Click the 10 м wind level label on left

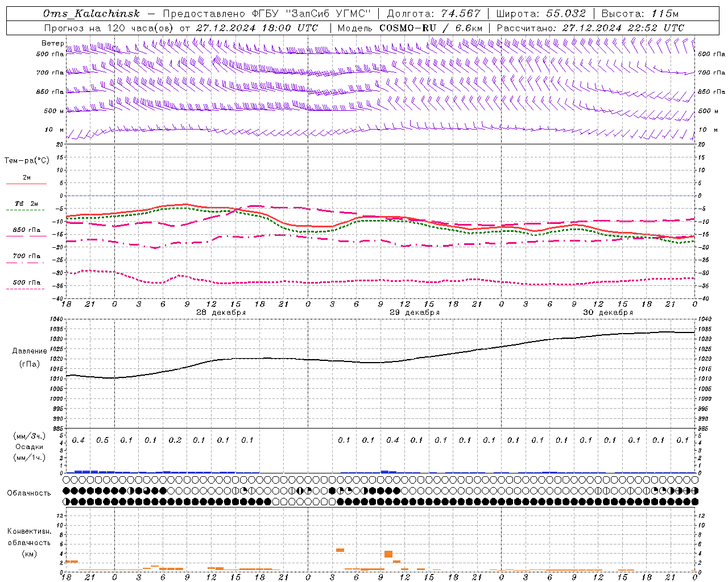tap(54, 130)
